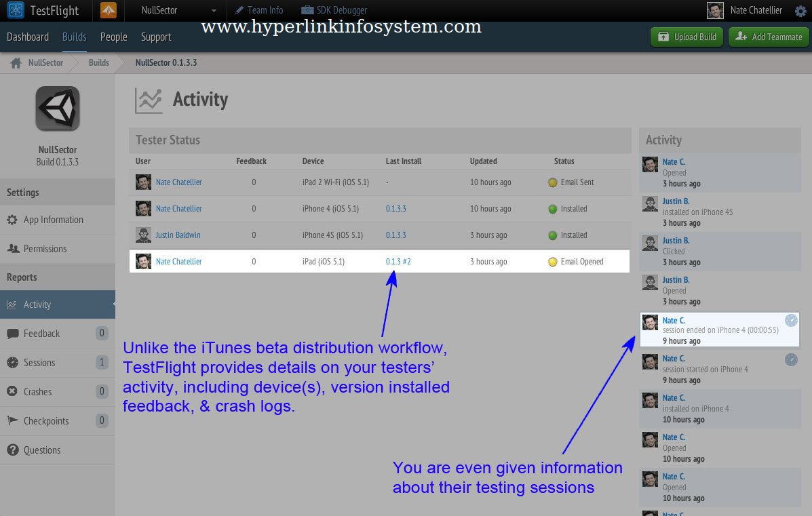Open the Support tab
812x516 pixels.
click(x=156, y=37)
